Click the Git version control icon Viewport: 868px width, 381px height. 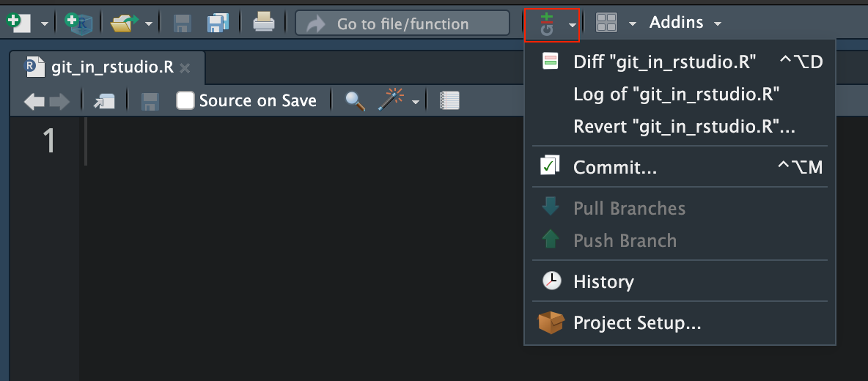[x=547, y=24]
